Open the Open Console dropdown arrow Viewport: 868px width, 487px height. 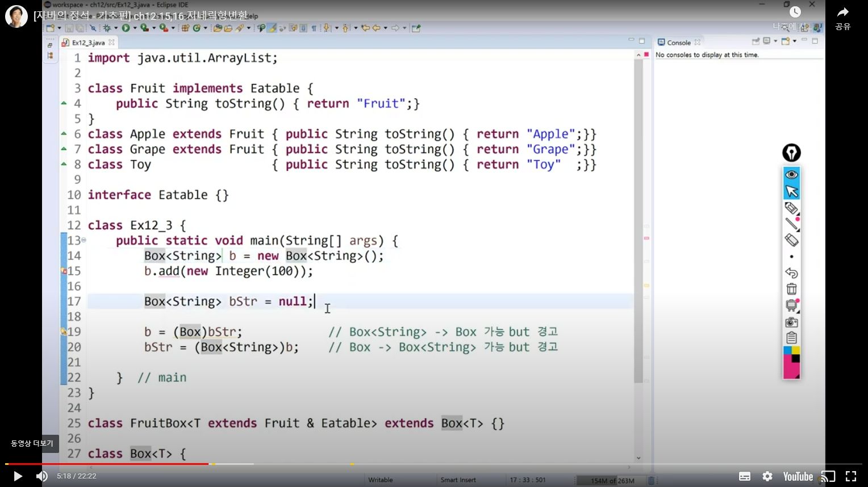pos(794,41)
